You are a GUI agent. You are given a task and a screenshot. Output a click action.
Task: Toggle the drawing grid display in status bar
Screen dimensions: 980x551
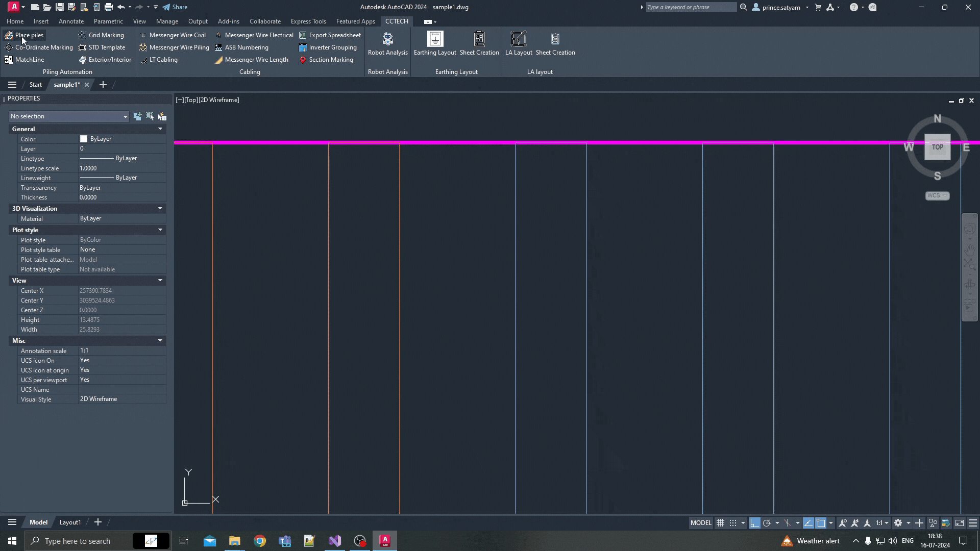point(720,523)
